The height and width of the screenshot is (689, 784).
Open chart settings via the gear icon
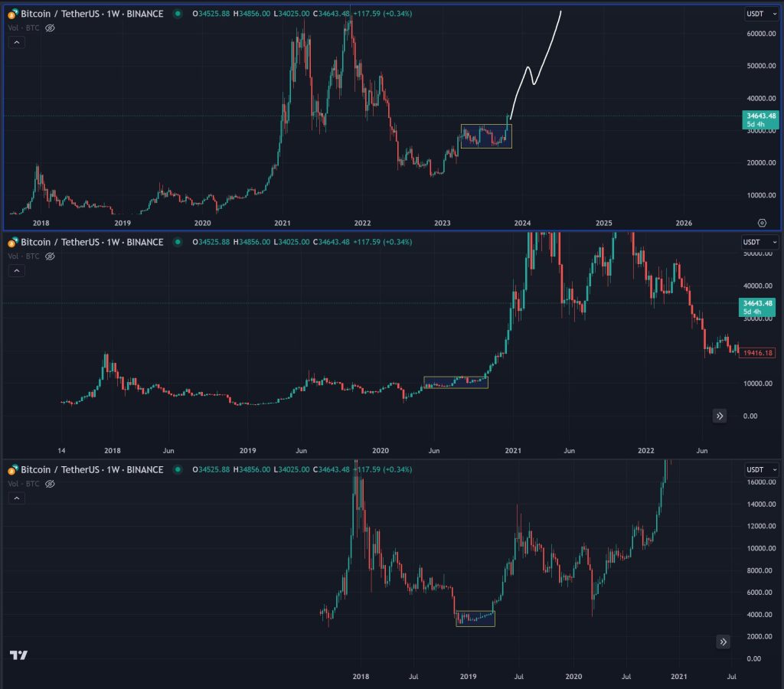[x=763, y=221]
